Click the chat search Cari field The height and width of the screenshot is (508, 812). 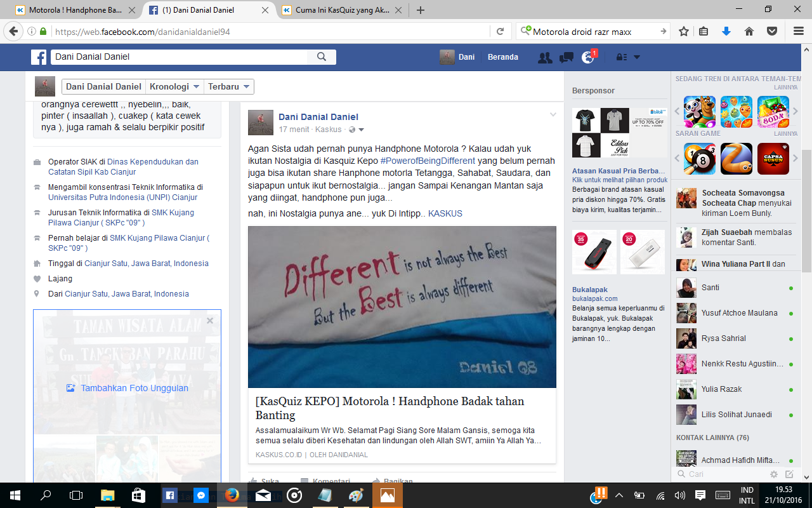pyautogui.click(x=721, y=474)
